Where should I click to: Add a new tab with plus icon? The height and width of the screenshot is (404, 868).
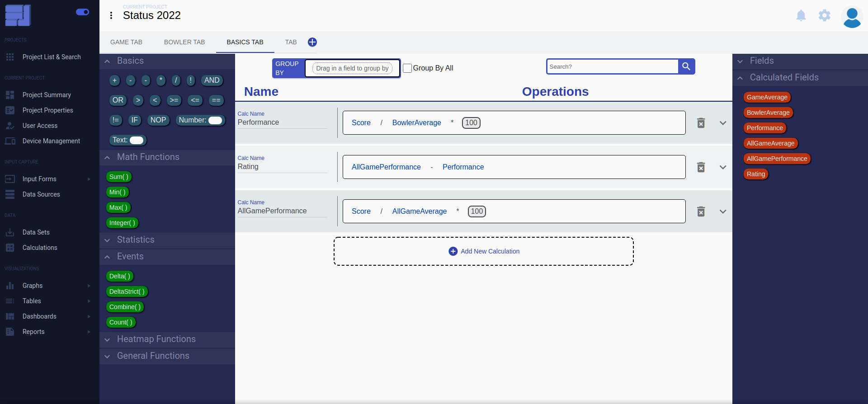(x=312, y=42)
